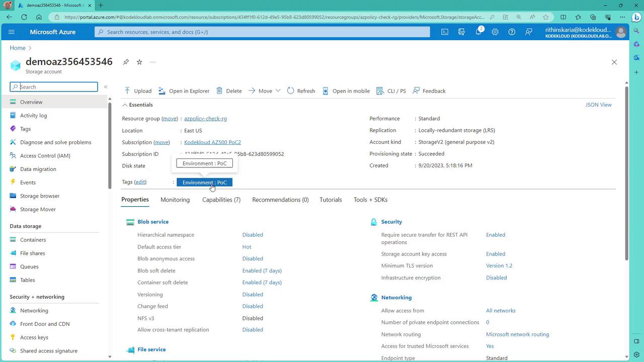Open All networks access link
The height and width of the screenshot is (362, 644).
pyautogui.click(x=501, y=311)
